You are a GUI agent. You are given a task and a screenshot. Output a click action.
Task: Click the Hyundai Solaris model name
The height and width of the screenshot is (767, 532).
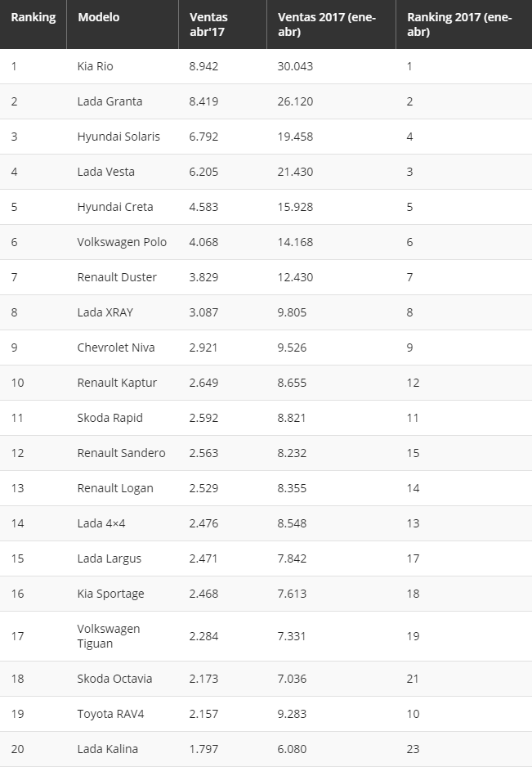118,137
